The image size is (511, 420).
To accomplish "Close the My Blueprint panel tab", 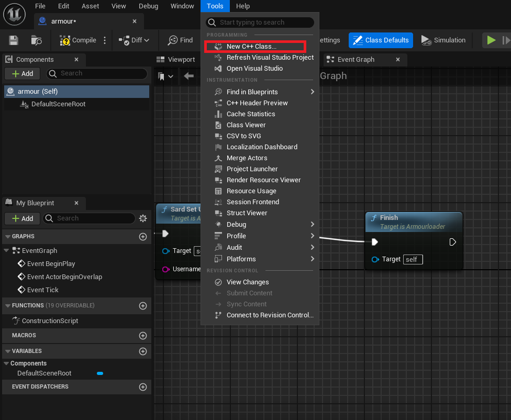I will [x=76, y=203].
